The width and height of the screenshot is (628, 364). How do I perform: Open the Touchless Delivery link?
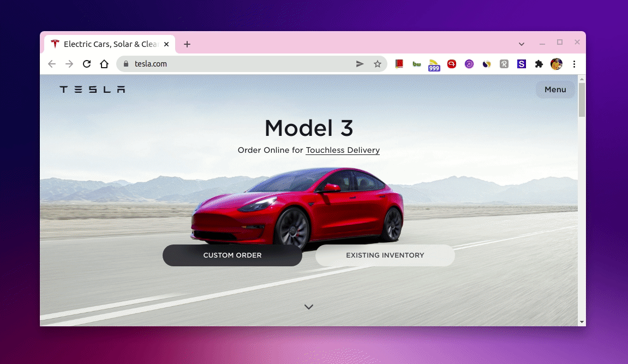coord(343,150)
